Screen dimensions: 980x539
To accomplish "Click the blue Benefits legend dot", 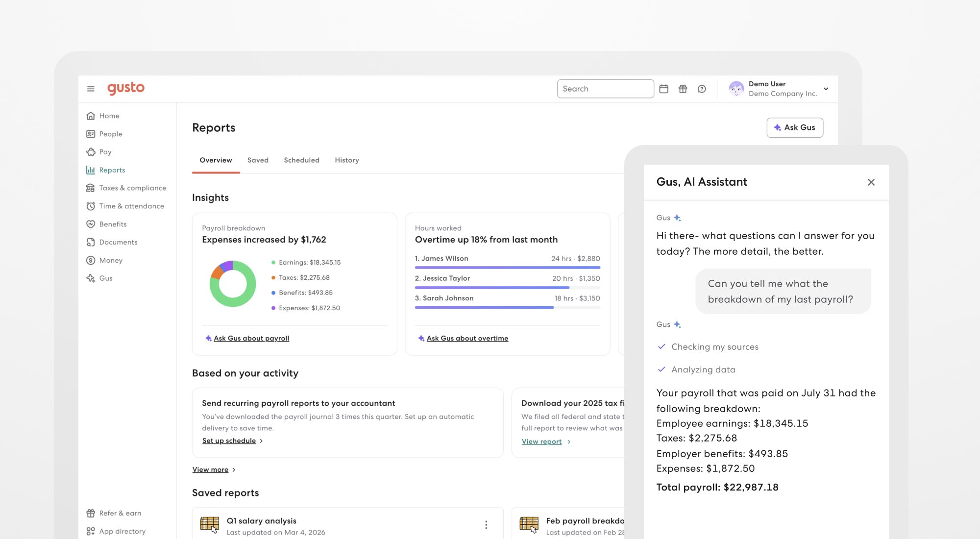I will (x=273, y=293).
